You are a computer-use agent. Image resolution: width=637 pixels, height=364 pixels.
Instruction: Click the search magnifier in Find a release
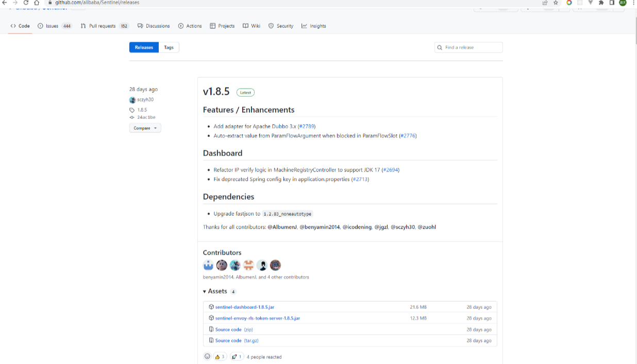click(x=440, y=47)
